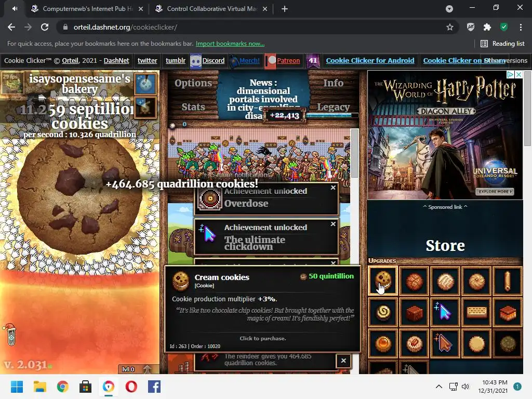The height and width of the screenshot is (399, 532).
Task: Click Explore More on Harry Potter ad
Action: coord(495,191)
